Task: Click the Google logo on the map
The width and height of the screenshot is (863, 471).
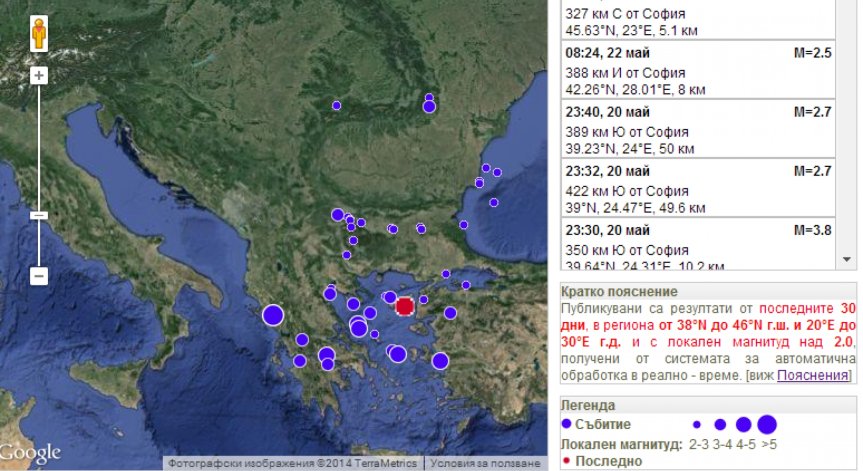Action: click(30, 453)
